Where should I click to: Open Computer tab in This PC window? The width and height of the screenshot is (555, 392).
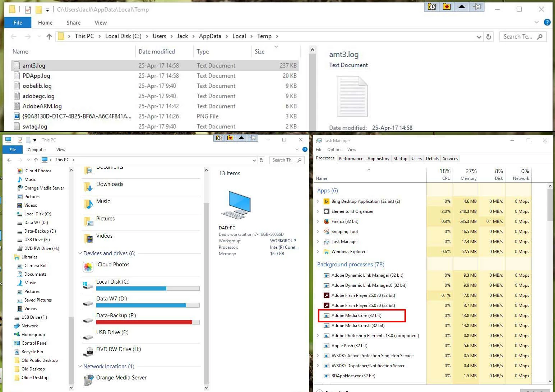[x=37, y=150]
